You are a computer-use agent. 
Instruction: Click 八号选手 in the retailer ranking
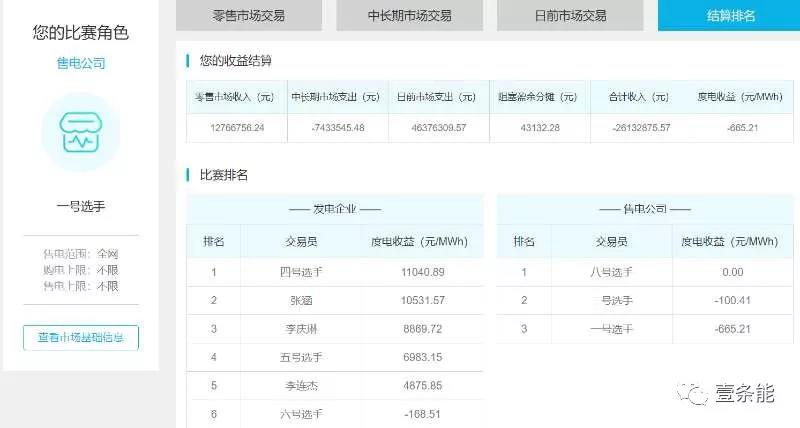point(612,272)
